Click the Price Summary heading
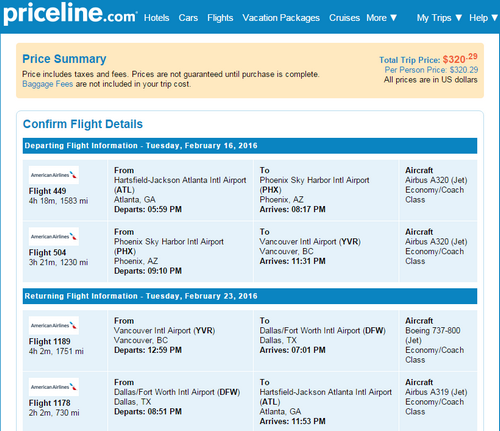 [64, 59]
